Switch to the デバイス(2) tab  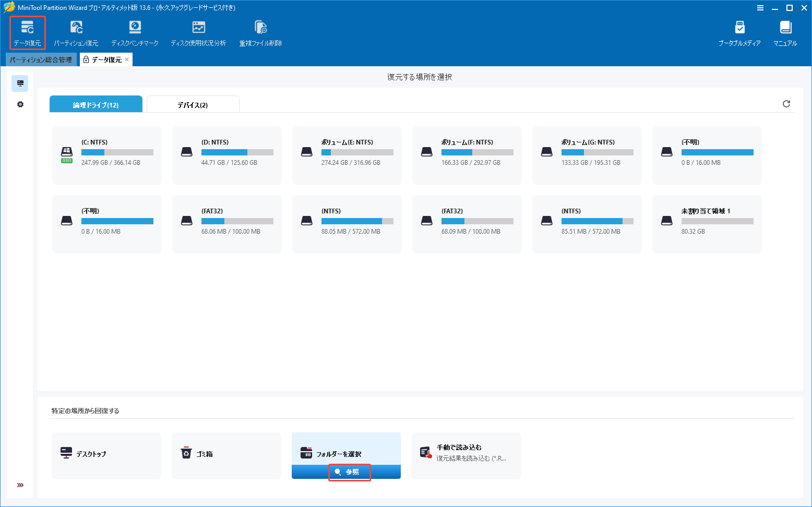point(193,104)
